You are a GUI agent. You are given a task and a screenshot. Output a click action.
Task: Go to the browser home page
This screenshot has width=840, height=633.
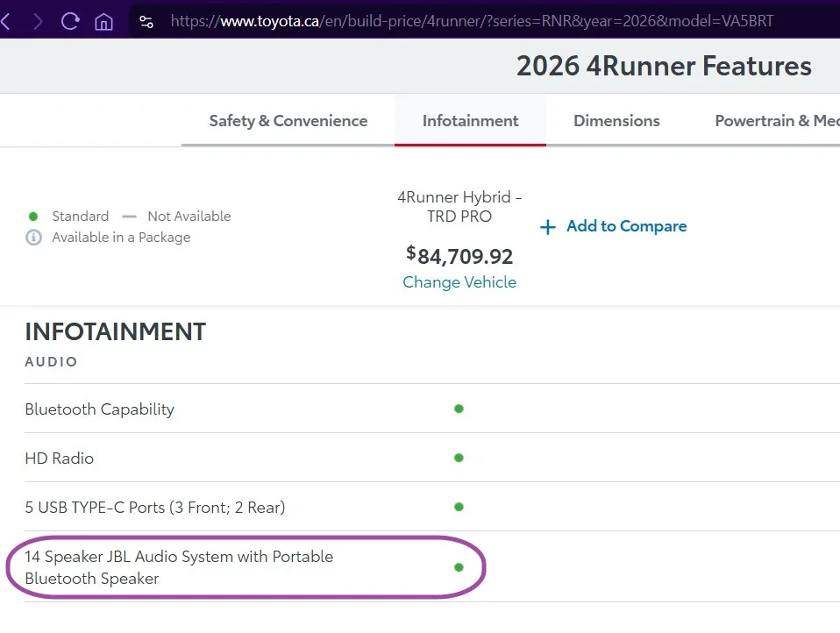coord(103,21)
